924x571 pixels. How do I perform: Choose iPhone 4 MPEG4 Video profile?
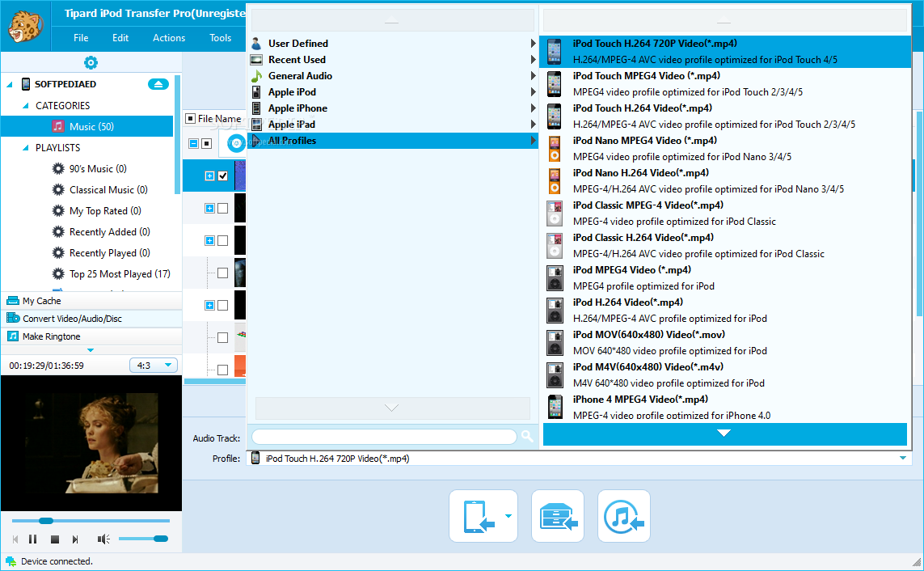coord(726,407)
